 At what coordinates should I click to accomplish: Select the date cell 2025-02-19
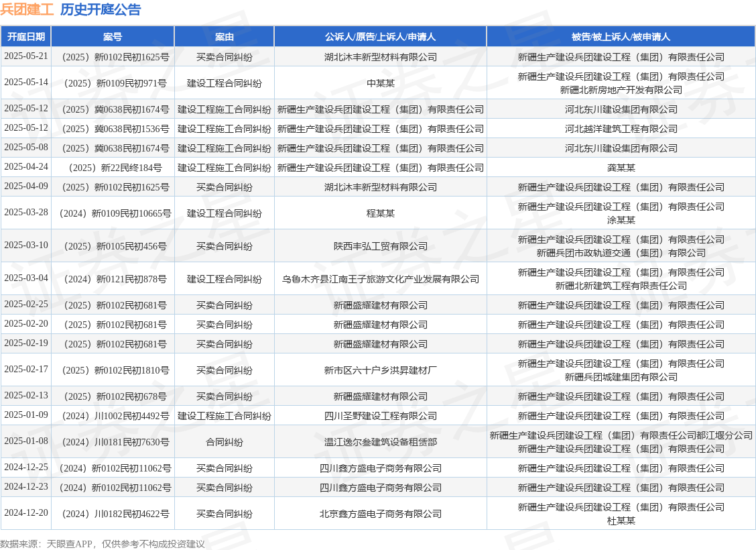pyautogui.click(x=26, y=343)
